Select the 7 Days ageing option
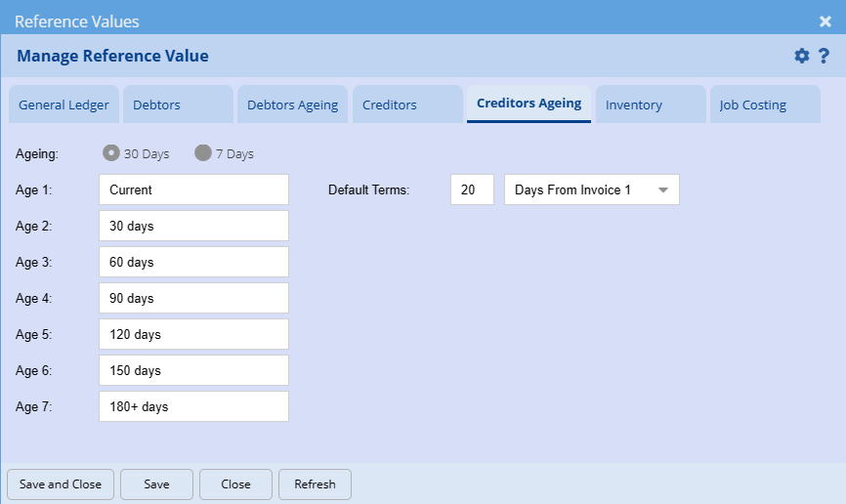The image size is (846, 504). click(203, 153)
